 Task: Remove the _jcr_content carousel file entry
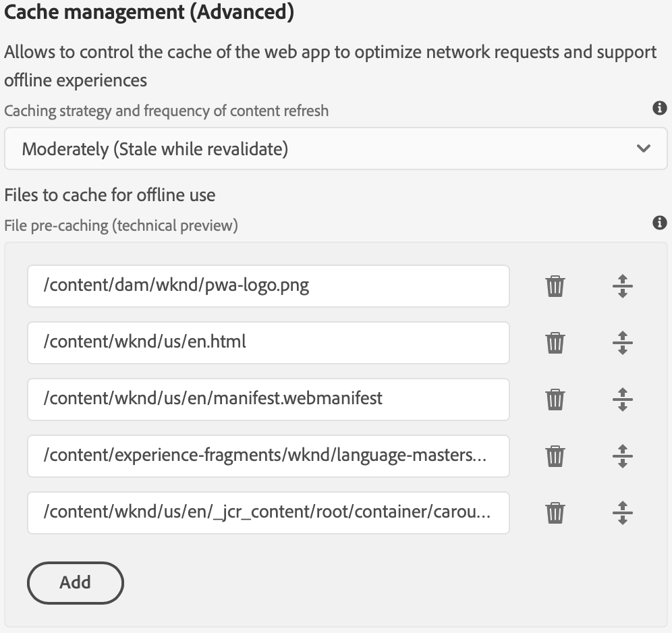pos(555,513)
